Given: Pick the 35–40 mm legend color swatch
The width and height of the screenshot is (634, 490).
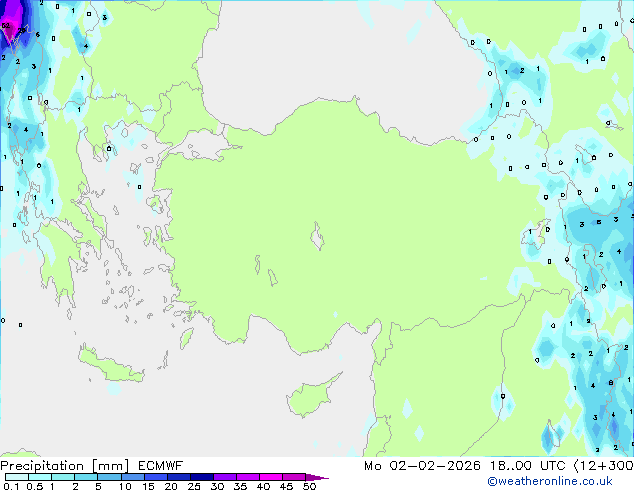Looking at the screenshot, I should point(247,477).
